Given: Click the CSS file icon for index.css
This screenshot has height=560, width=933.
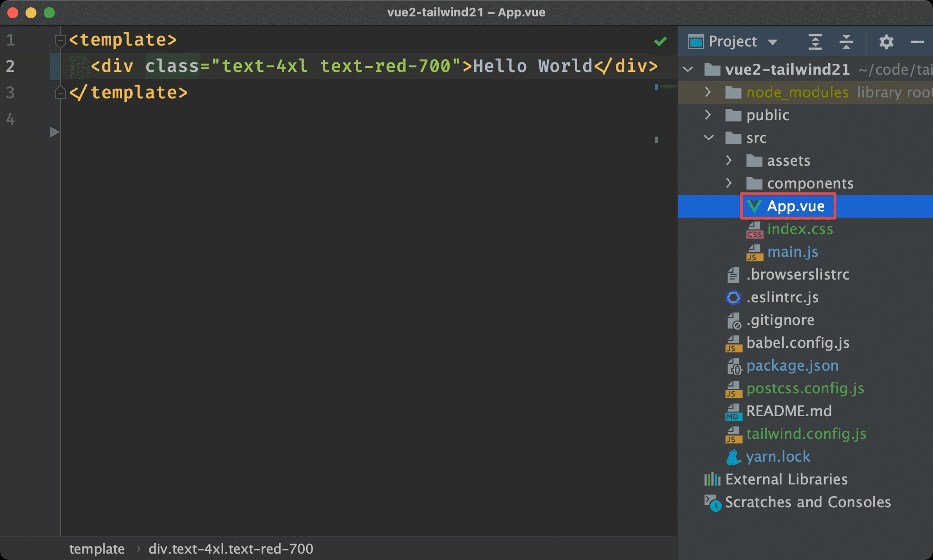Looking at the screenshot, I should pos(754,229).
